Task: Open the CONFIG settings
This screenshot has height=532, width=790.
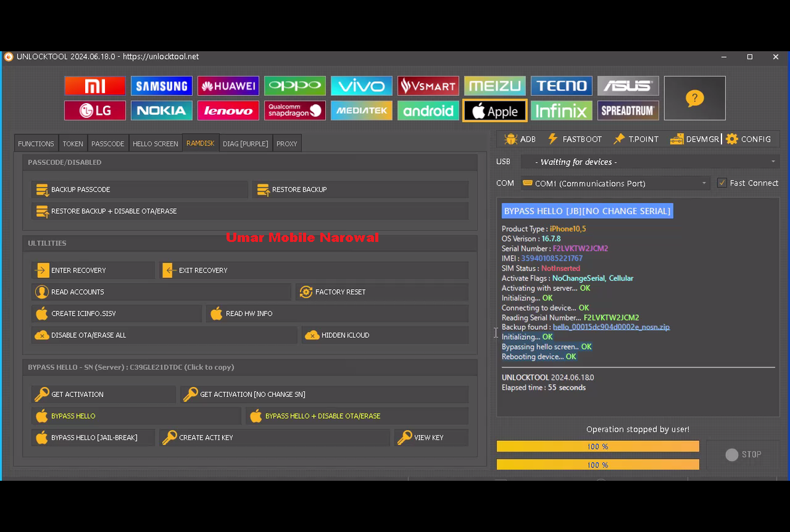Action: pos(749,139)
